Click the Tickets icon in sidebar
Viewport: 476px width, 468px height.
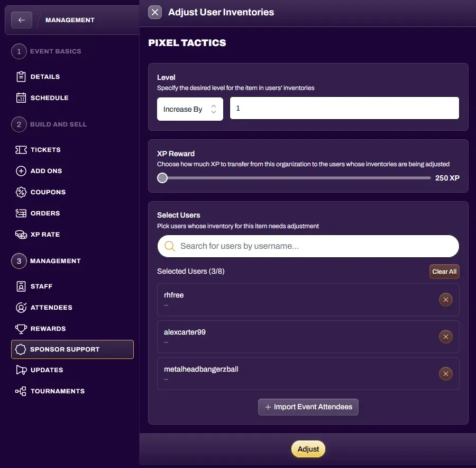tap(21, 149)
